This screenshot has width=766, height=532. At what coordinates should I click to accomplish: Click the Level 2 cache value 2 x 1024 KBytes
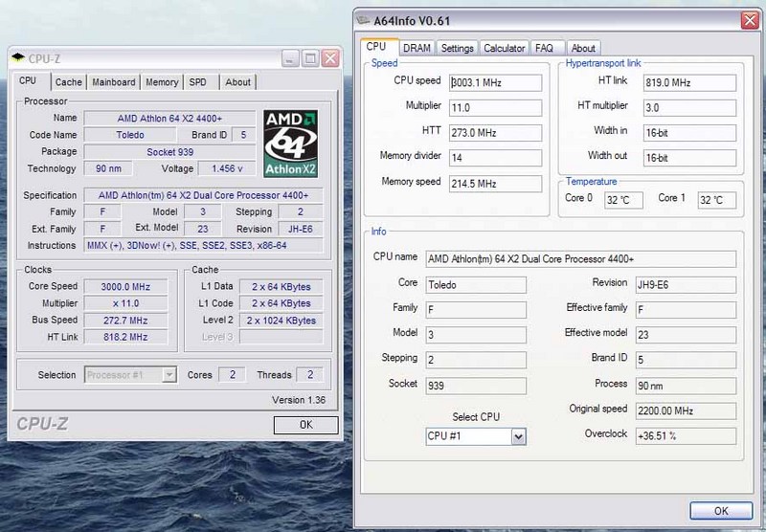281,321
